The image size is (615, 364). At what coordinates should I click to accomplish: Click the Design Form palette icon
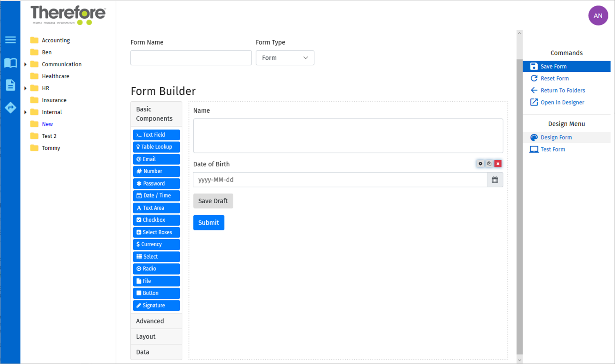[x=533, y=137]
